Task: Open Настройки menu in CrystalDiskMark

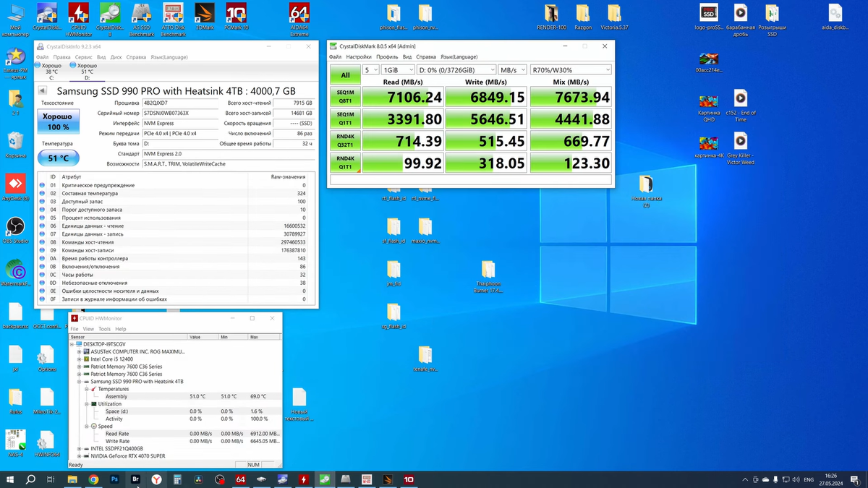Action: point(359,57)
